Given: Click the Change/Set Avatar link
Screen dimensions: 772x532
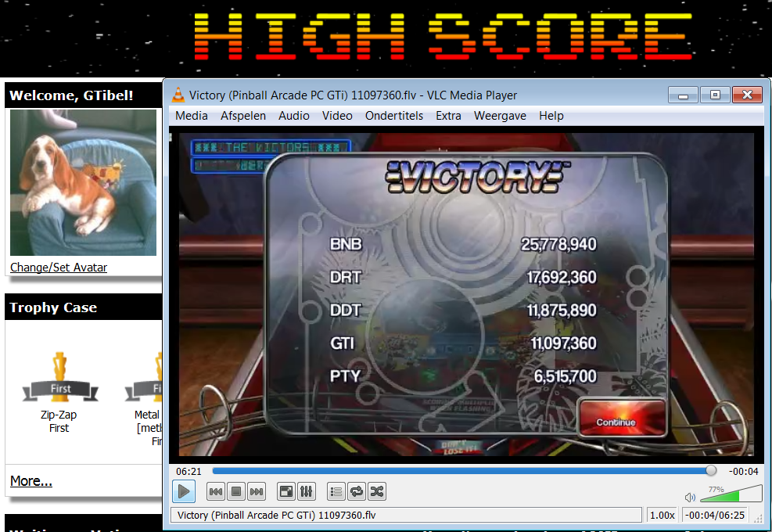Looking at the screenshot, I should pyautogui.click(x=59, y=268).
